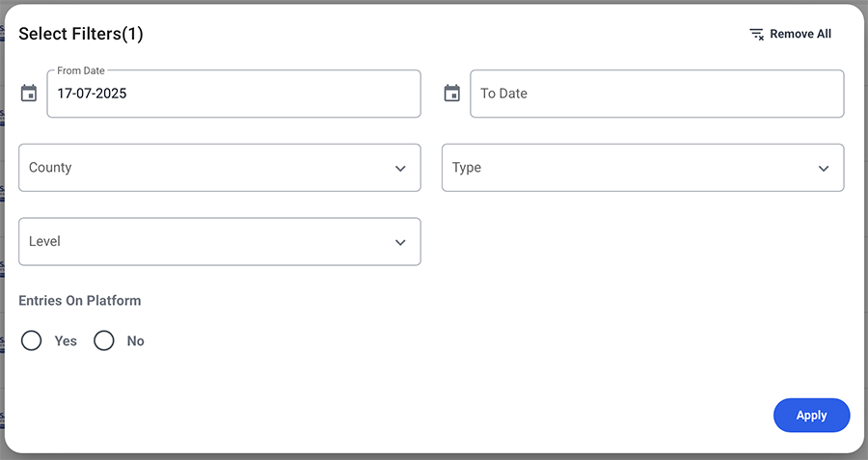Select the Yes radio button
Image resolution: width=868 pixels, height=460 pixels.
click(32, 340)
